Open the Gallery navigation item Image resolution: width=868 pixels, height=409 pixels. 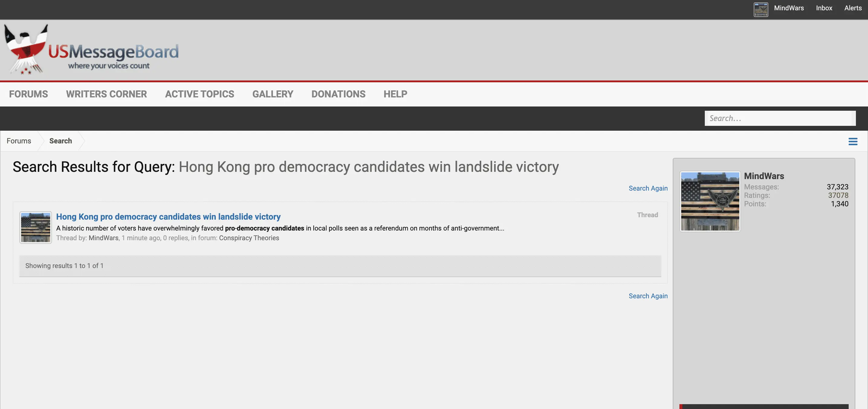273,94
